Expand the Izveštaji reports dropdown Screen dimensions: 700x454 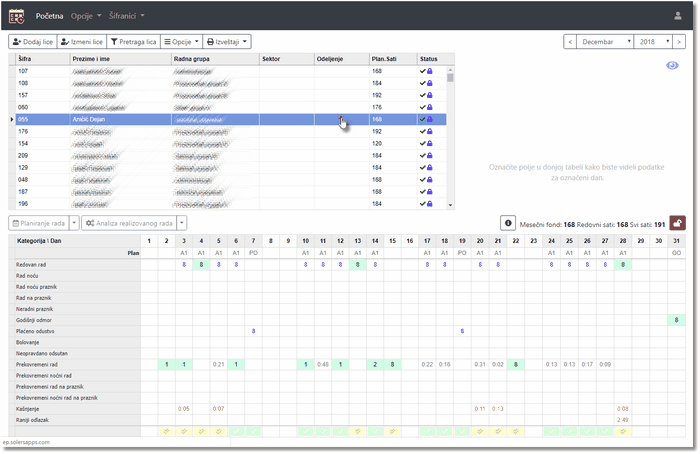pos(227,42)
